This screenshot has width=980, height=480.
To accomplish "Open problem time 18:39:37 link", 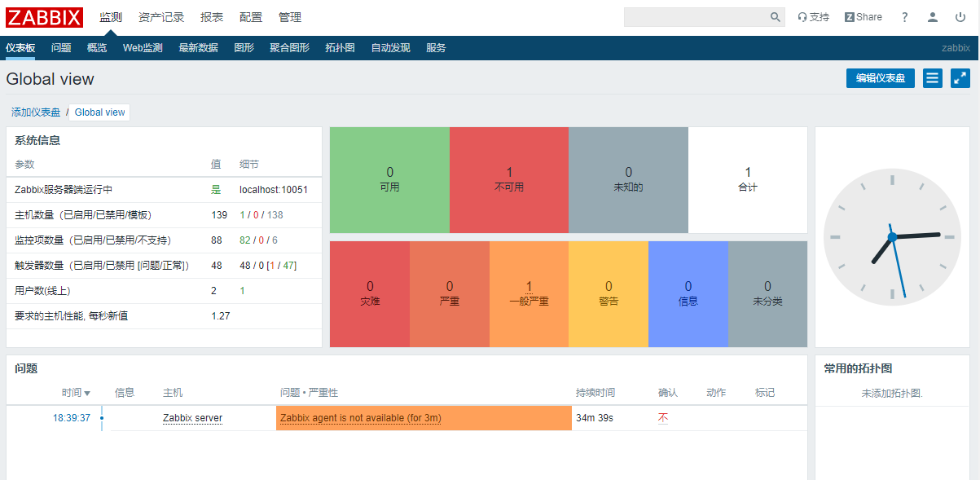I will click(72, 418).
